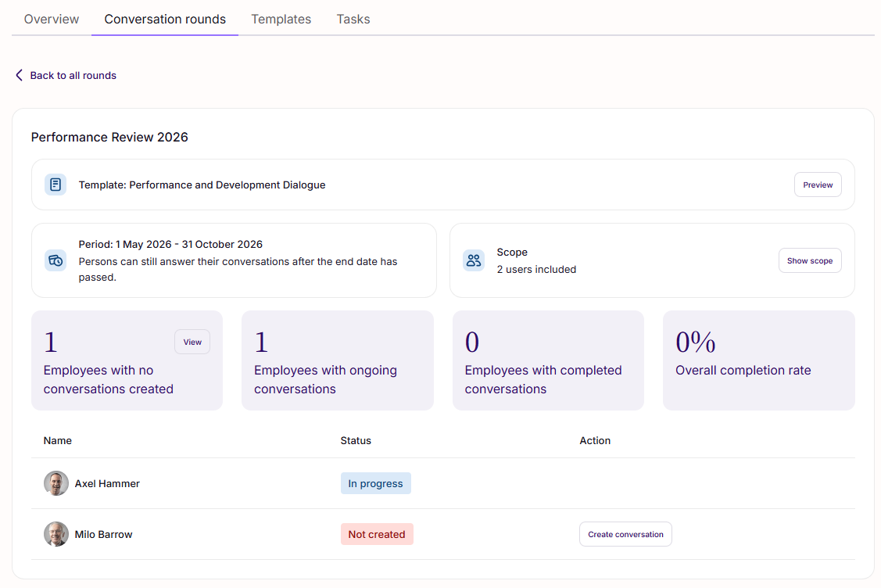Switch to the Templates tab
The height and width of the screenshot is (588, 881).
281,19
